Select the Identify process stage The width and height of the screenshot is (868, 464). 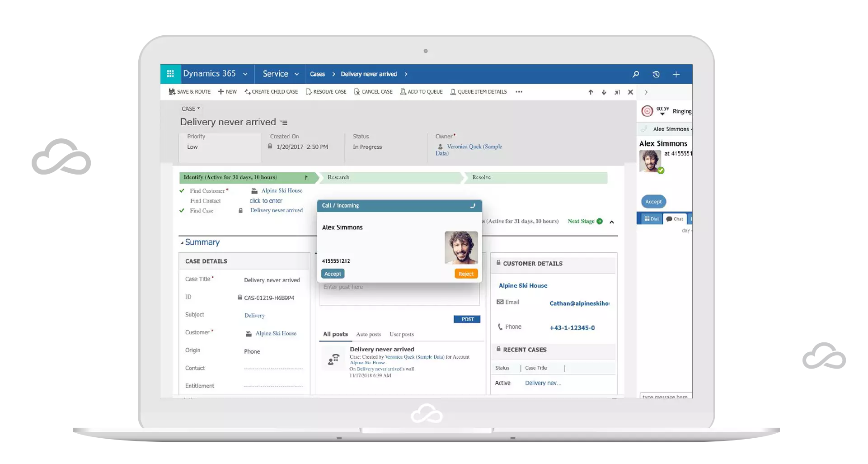click(x=249, y=177)
